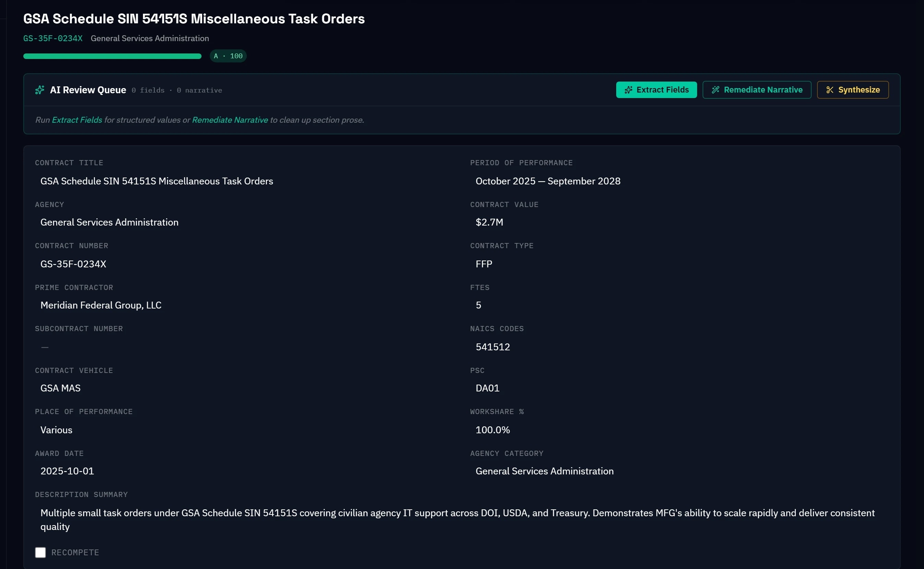Click the sparkle icon in Extract Fields button
This screenshot has width=924, height=569.
(x=628, y=90)
